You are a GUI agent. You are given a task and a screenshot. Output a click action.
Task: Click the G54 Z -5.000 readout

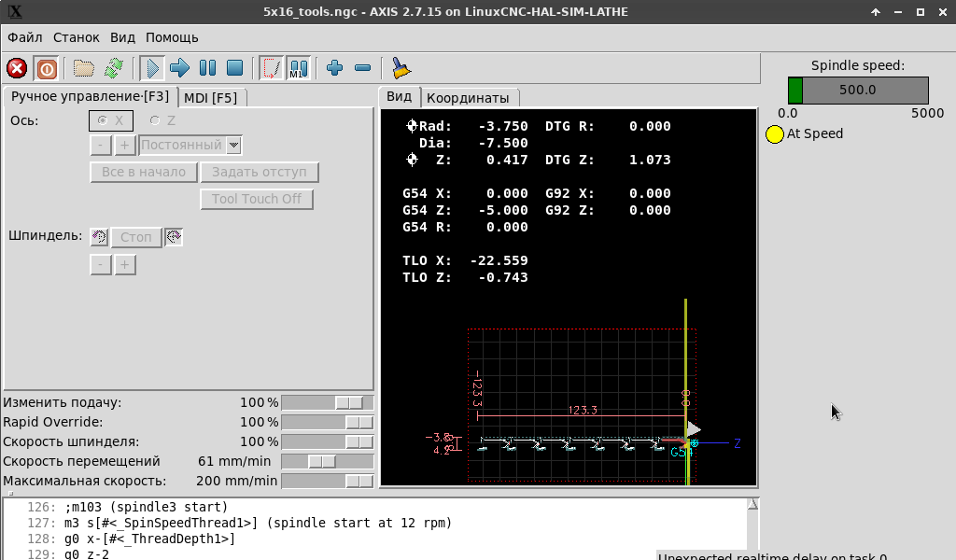tap(465, 210)
